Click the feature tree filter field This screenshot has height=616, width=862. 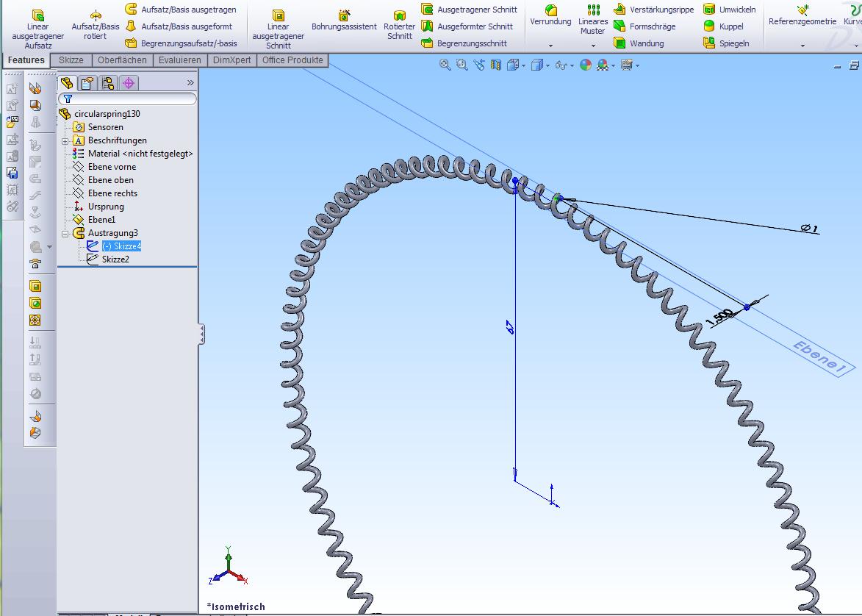click(127, 99)
